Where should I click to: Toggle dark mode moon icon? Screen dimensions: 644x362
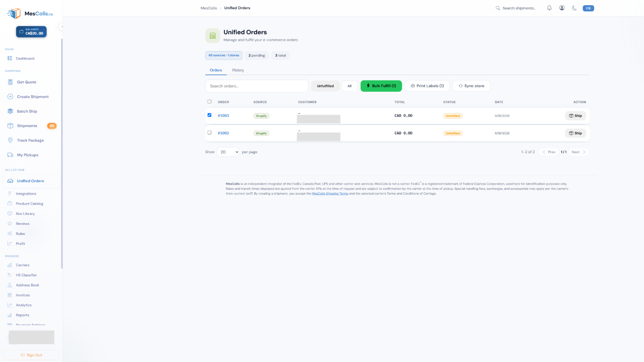(574, 8)
